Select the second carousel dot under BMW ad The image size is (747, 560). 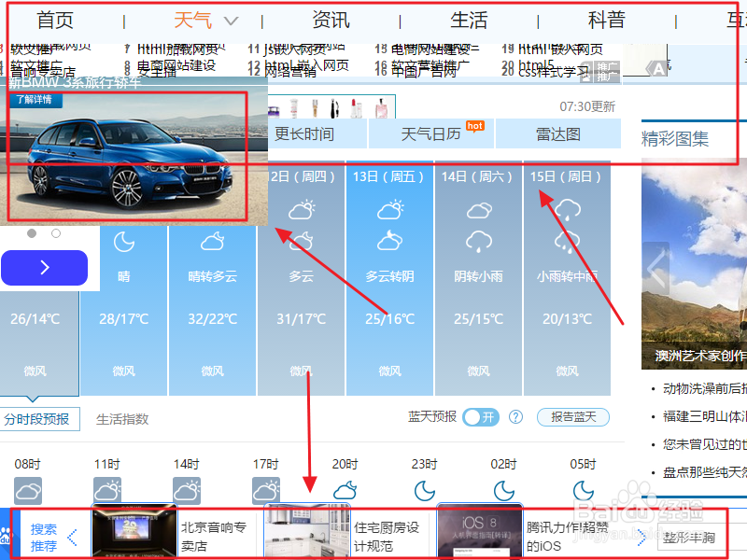point(56,233)
